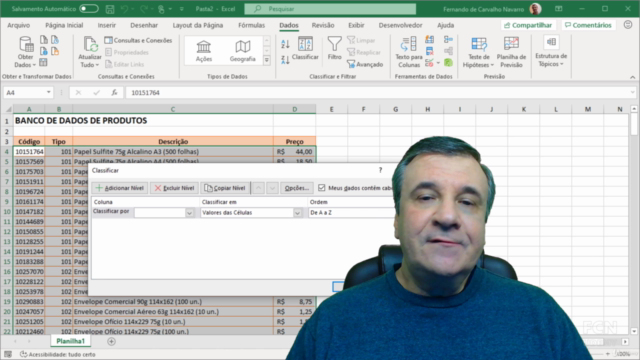Click the Undo arrow icon
The image size is (640, 360).
point(124,9)
